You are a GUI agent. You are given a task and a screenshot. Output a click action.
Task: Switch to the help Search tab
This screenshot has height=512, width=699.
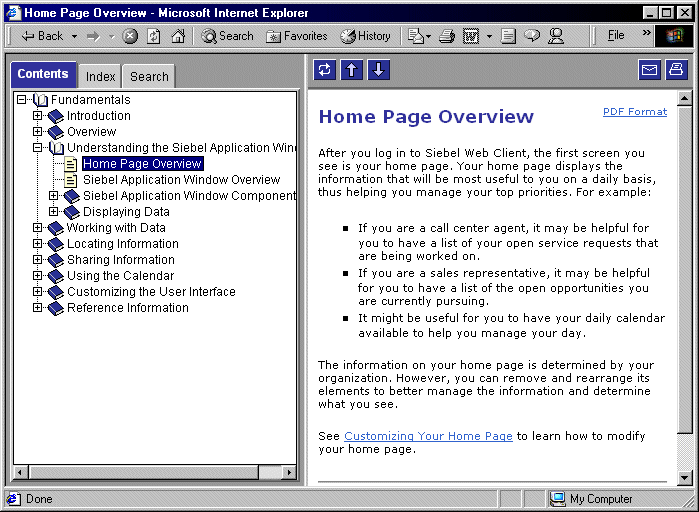(x=149, y=77)
